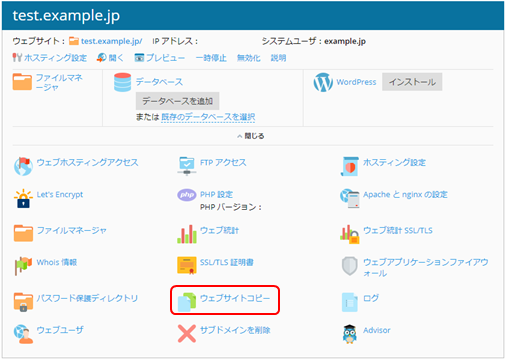Click the ウェブサイトコピー documents icon
This screenshot has height=360, width=506.
click(187, 302)
